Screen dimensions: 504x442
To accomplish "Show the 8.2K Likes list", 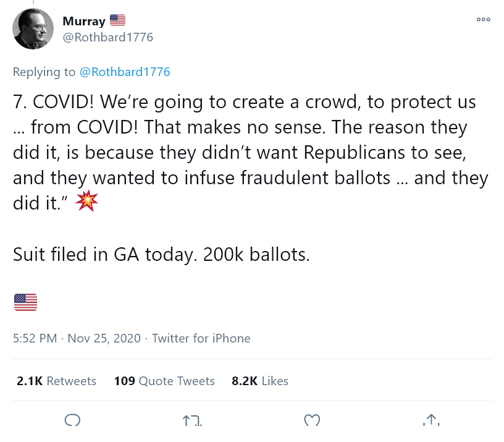I will coord(260,381).
